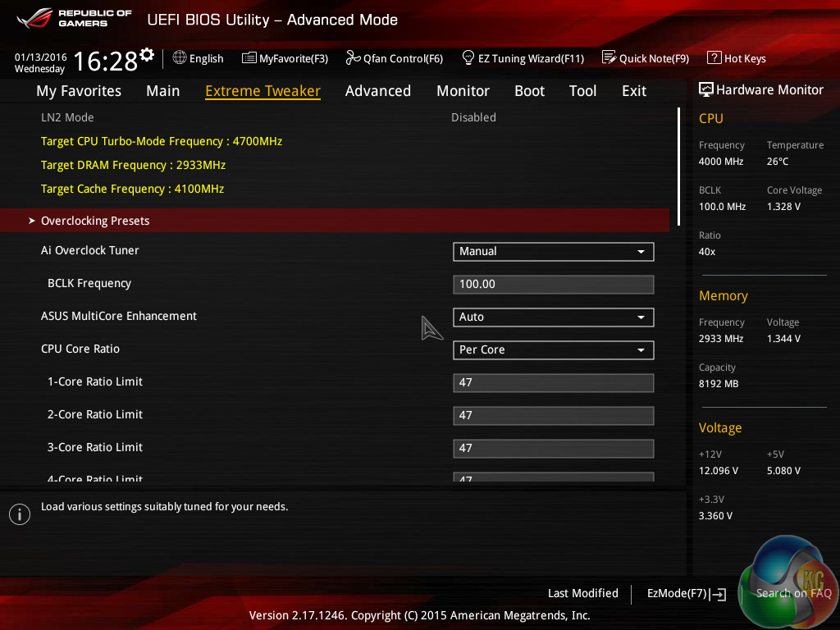This screenshot has width=840, height=630.
Task: Click the 1-Core Ratio Limit field
Action: 554,382
